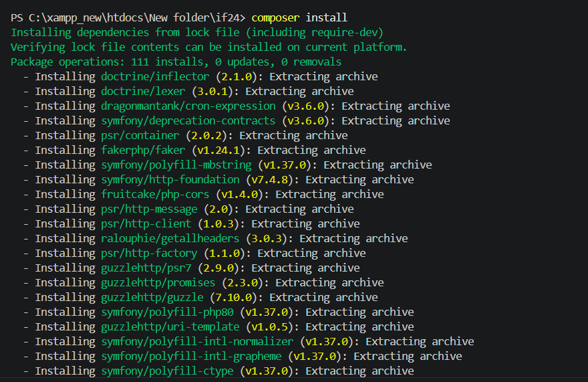Click 'Extracting archive' on the polyfill-intl-normalizer line
588x382 pixels.
click(x=420, y=341)
